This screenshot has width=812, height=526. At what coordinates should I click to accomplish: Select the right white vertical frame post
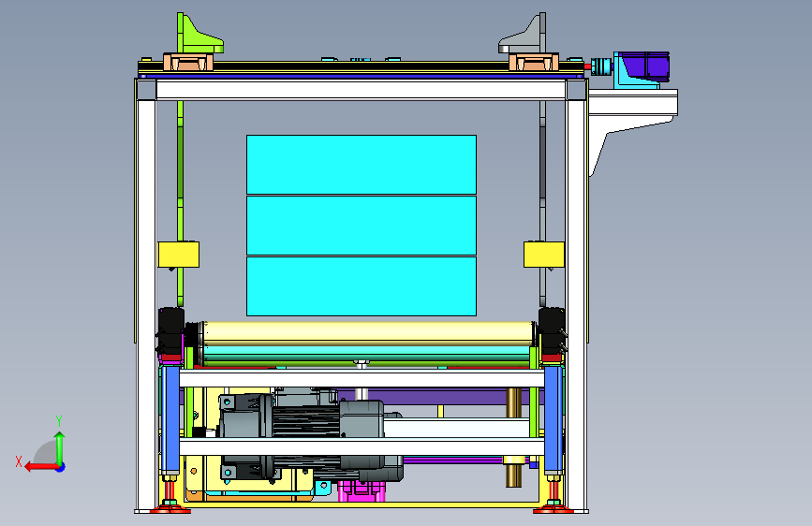pyautogui.click(x=576, y=303)
